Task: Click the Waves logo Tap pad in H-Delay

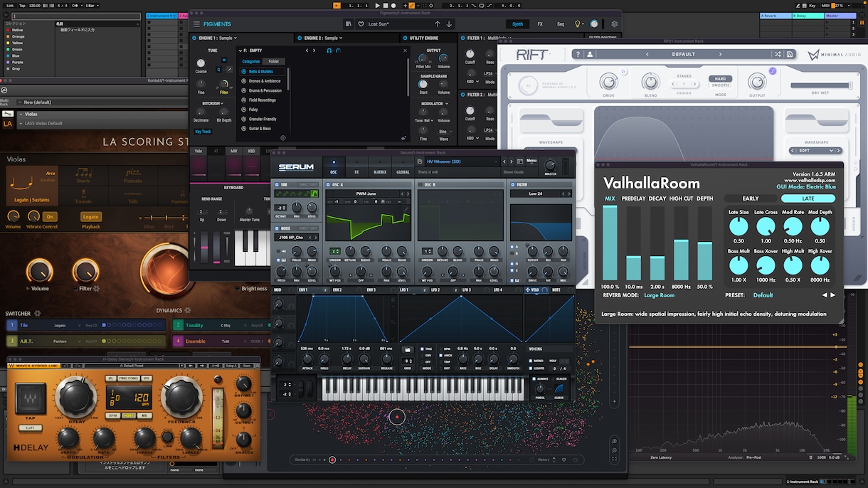Action: click(30, 398)
